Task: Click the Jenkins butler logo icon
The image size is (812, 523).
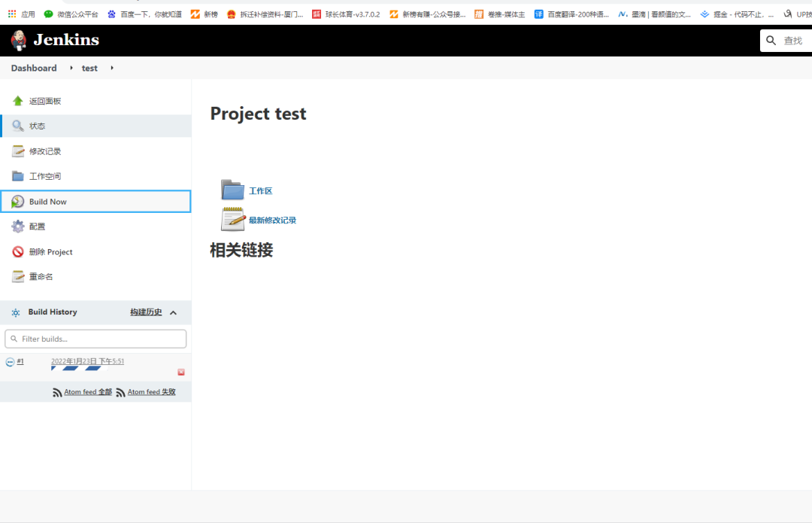Action: click(x=19, y=41)
